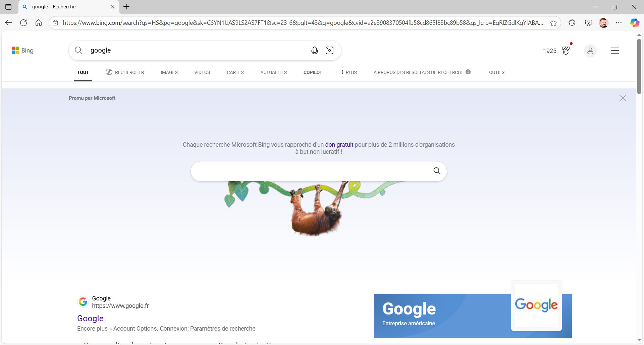Click the magnifier in the promo search box

pyautogui.click(x=436, y=171)
